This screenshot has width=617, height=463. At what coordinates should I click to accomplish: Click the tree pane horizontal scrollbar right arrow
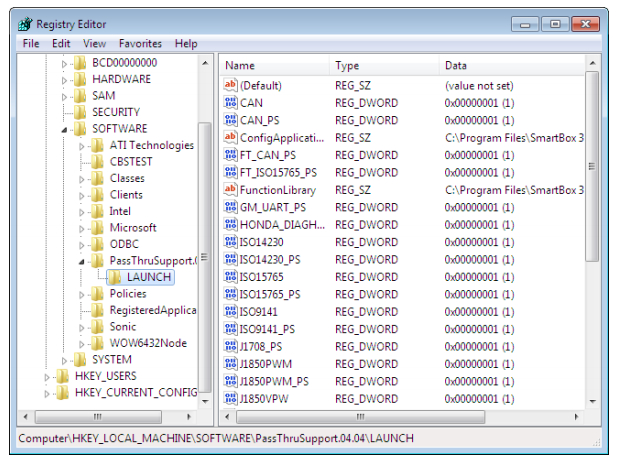pyautogui.click(x=191, y=415)
